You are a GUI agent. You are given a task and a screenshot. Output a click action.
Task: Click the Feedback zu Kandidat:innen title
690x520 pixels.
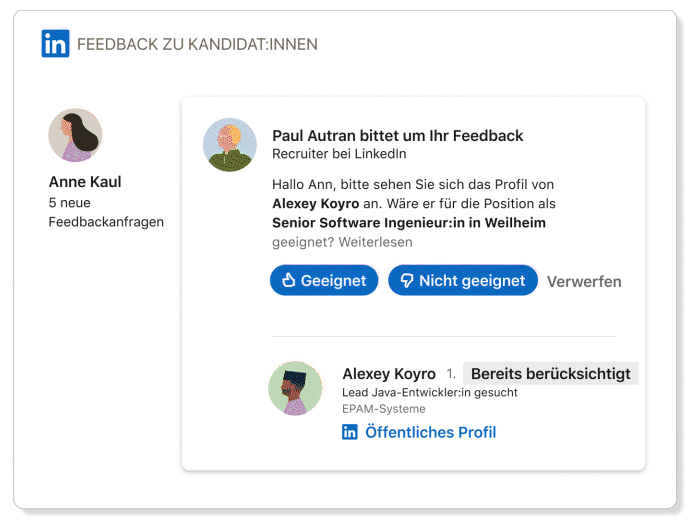tap(197, 44)
